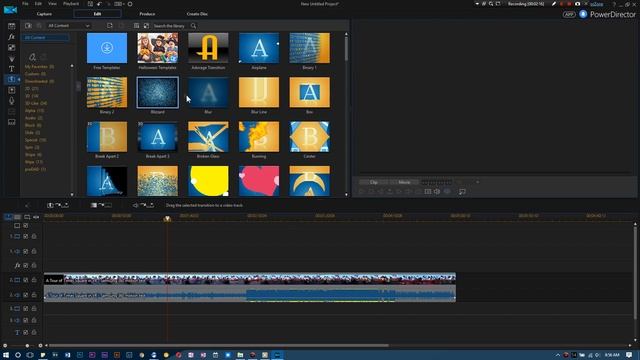
Task: Open the All Content filter dropdown
Action: pos(68,26)
